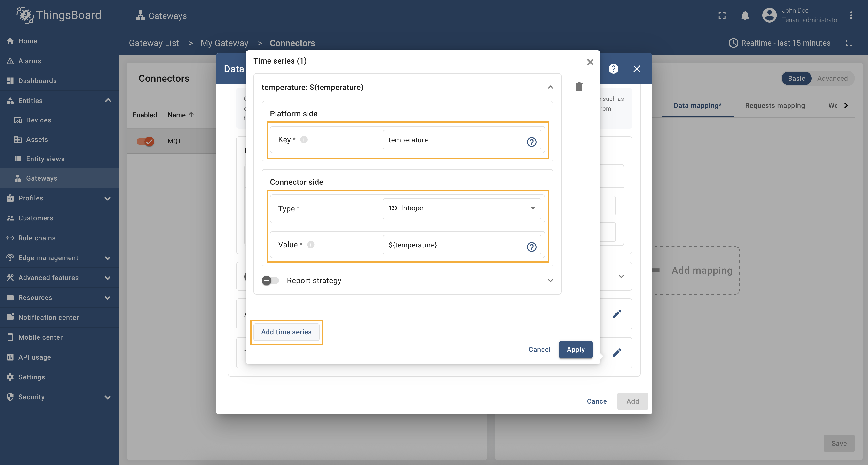Delete the temperature time series entry
868x465 pixels.
click(579, 87)
